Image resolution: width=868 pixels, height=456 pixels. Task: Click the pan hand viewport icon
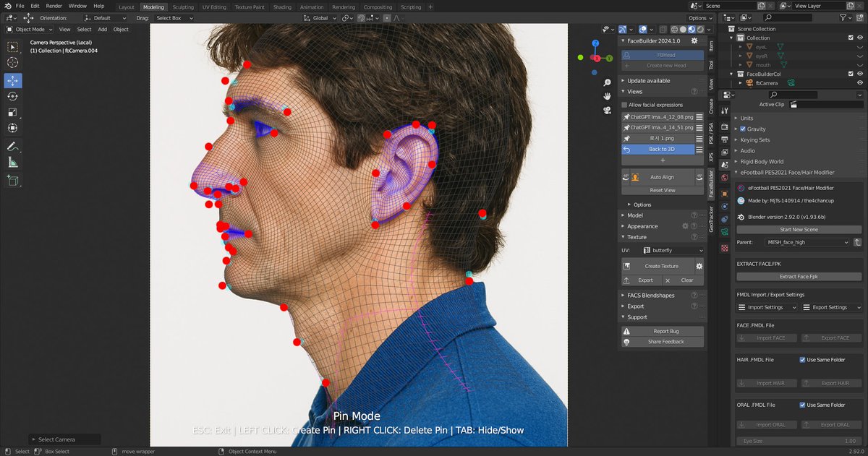(606, 97)
